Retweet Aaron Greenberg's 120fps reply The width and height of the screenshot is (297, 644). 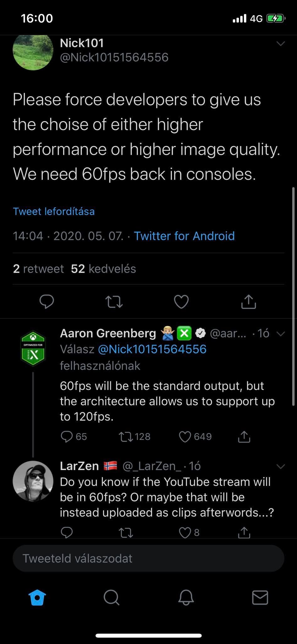(126, 436)
